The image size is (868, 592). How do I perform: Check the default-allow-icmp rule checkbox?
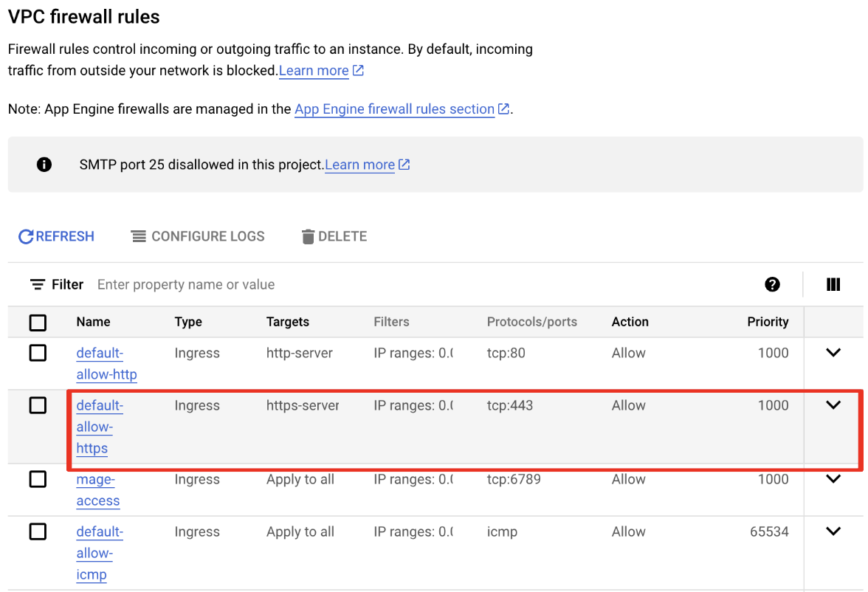click(x=38, y=532)
